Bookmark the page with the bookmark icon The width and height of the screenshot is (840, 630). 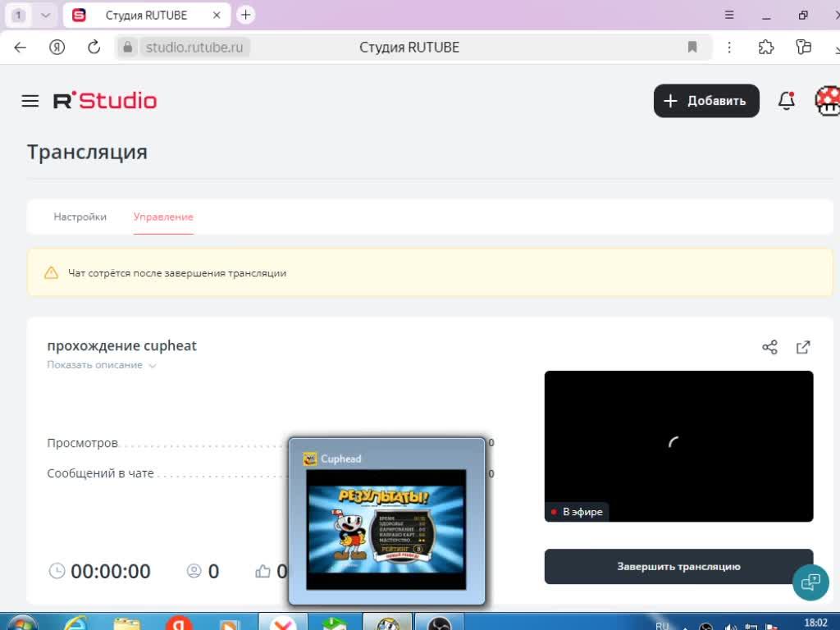click(x=692, y=47)
